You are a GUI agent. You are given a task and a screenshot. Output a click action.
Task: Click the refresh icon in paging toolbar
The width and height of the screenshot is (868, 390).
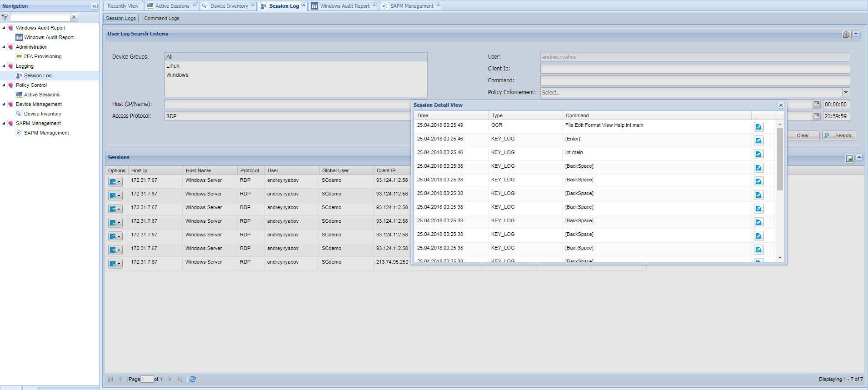pyautogui.click(x=193, y=379)
